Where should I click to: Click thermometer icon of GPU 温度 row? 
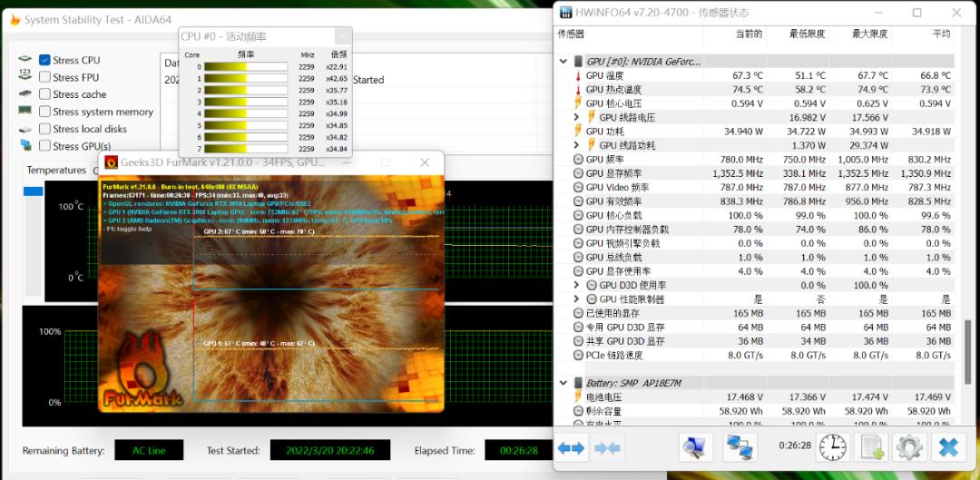pyautogui.click(x=579, y=75)
